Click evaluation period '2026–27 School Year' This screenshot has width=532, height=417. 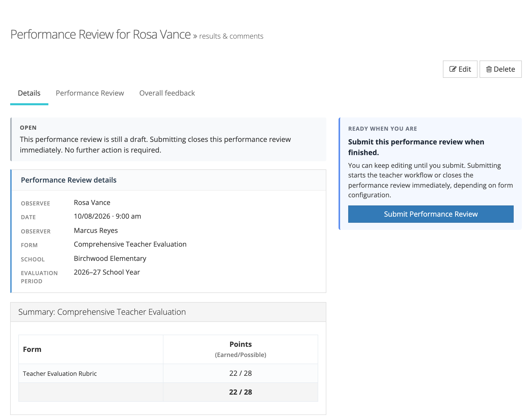tap(107, 272)
